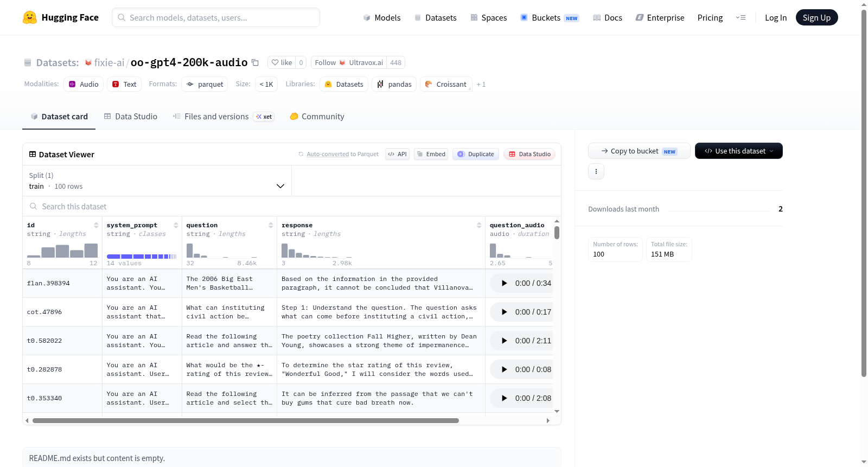Open the Hugging Face logo home link
The height and width of the screenshot is (467, 868).
(60, 17)
